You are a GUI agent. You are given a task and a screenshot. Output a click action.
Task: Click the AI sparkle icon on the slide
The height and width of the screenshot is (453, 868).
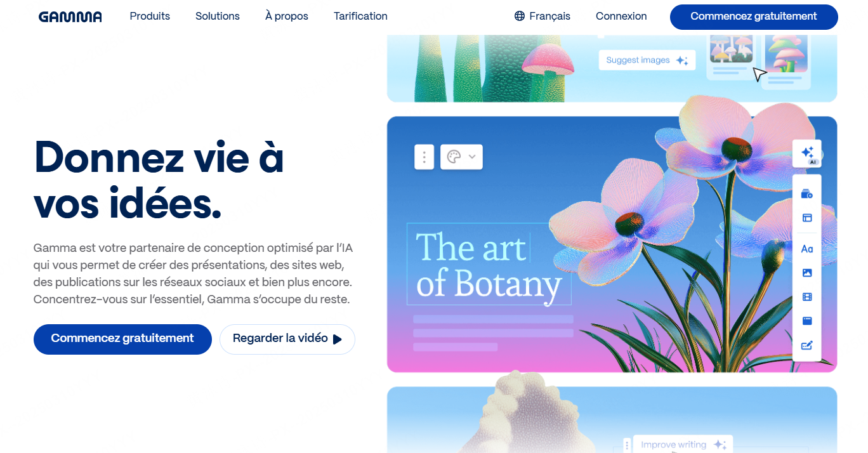[807, 154]
